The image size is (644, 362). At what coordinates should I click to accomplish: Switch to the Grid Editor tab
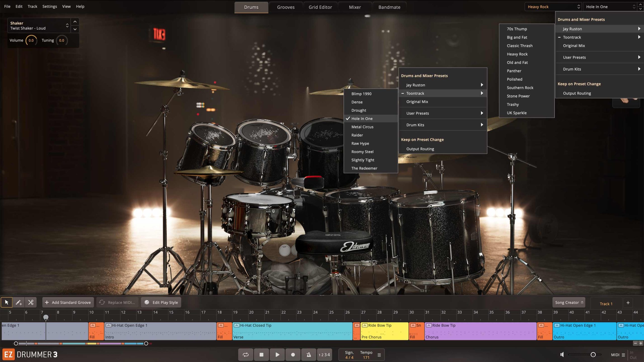[x=320, y=7]
